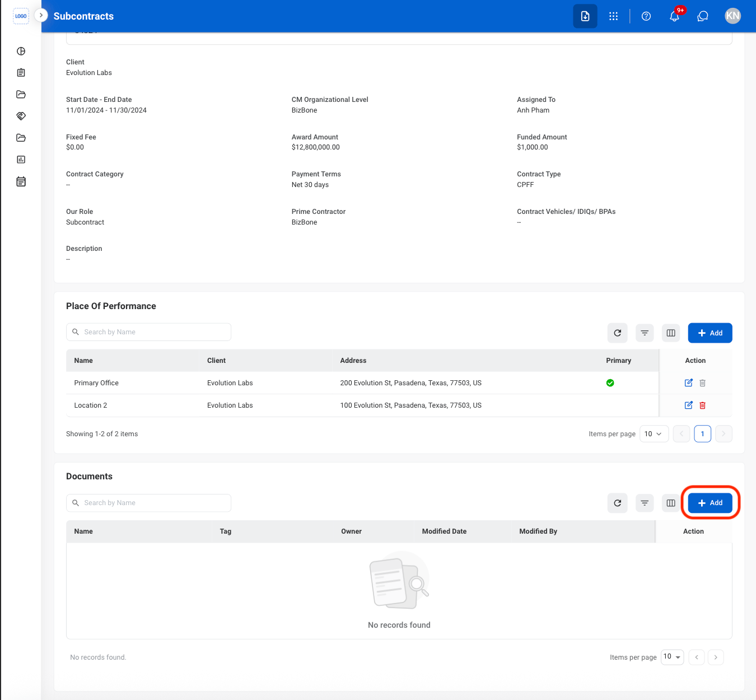This screenshot has height=700, width=756.
Task: Refresh the Documents table
Action: tap(618, 503)
